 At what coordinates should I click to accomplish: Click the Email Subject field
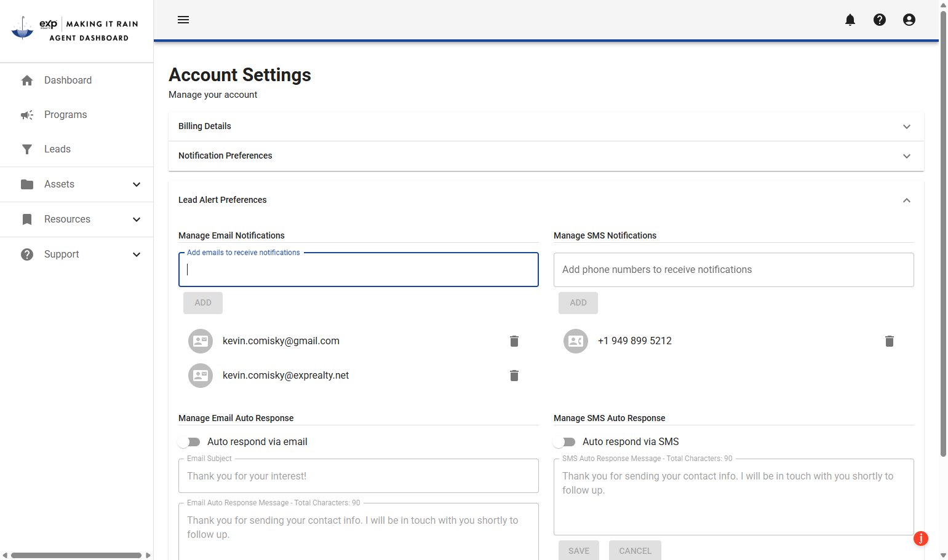pos(359,476)
